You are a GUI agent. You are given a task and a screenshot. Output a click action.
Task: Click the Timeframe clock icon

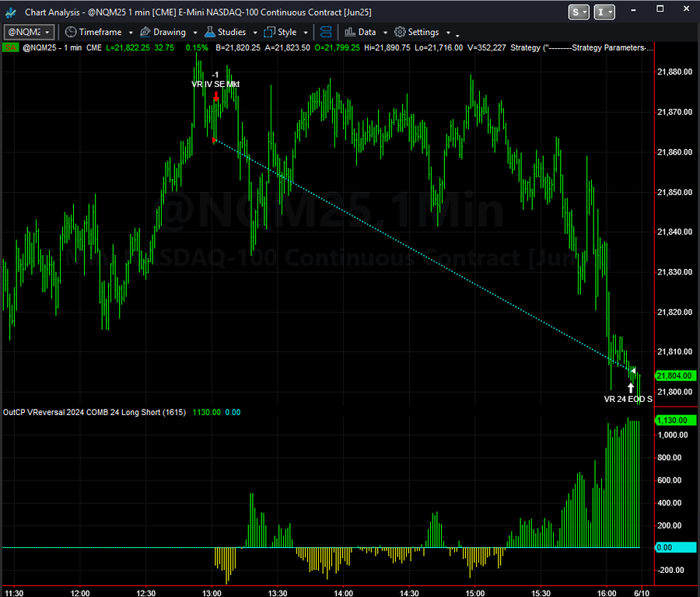pos(71,32)
